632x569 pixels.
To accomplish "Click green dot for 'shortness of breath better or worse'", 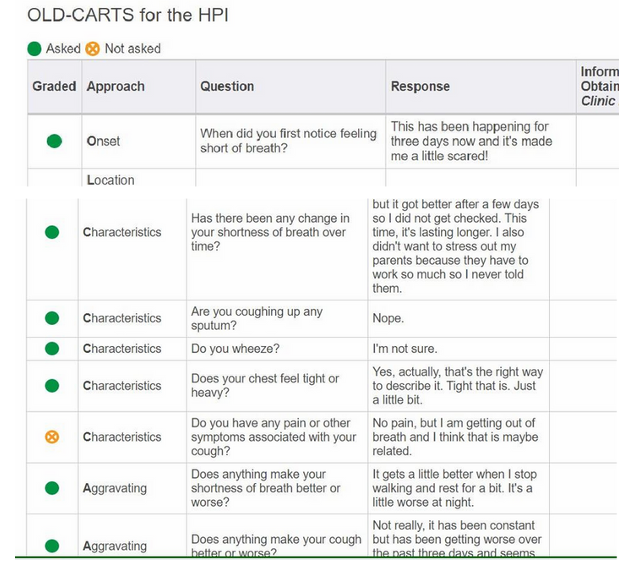I will (52, 488).
